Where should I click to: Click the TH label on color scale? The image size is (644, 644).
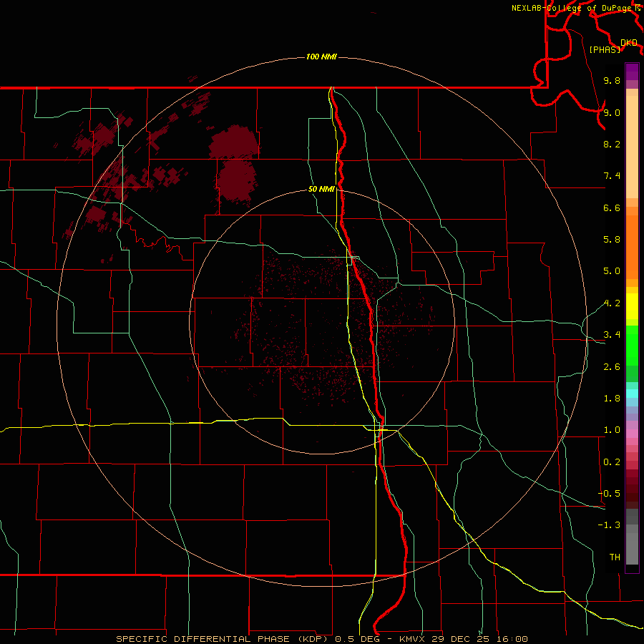(x=615, y=557)
